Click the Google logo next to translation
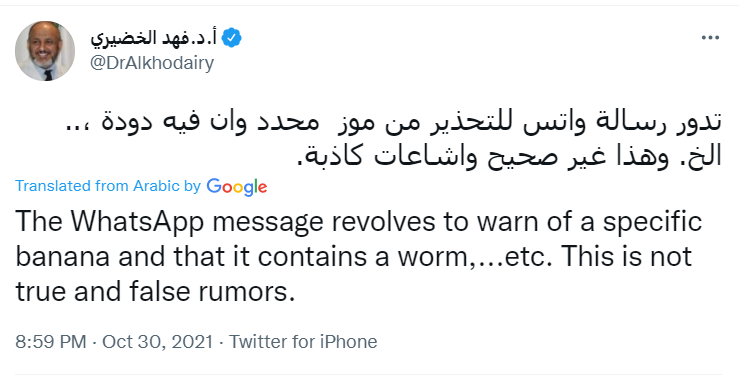739x383 pixels. [x=237, y=187]
